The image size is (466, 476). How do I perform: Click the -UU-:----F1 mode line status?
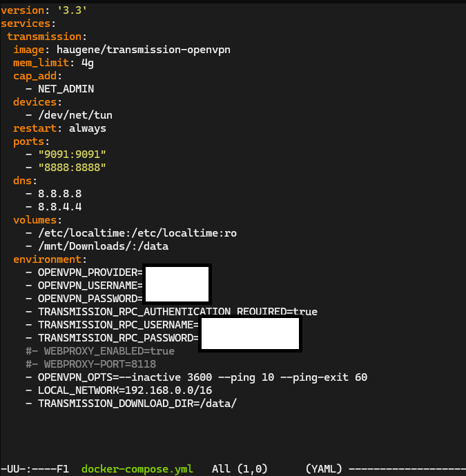[35, 469]
